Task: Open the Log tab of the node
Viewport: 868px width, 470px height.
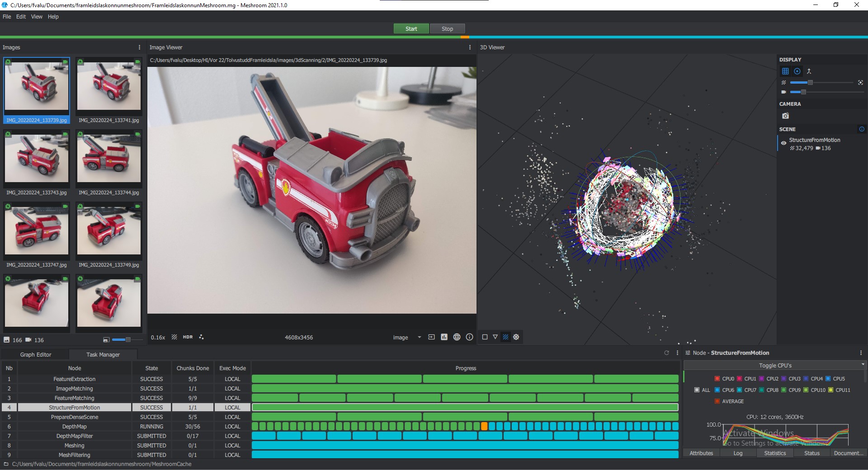Action: [x=738, y=453]
